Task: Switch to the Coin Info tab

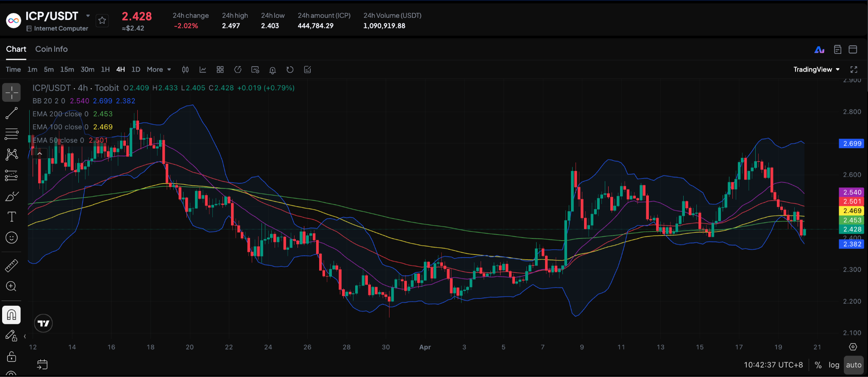Action: click(51, 49)
